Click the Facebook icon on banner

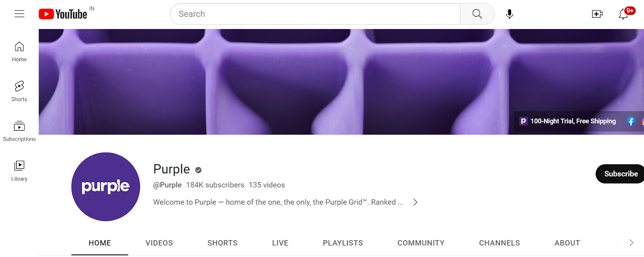(x=631, y=121)
